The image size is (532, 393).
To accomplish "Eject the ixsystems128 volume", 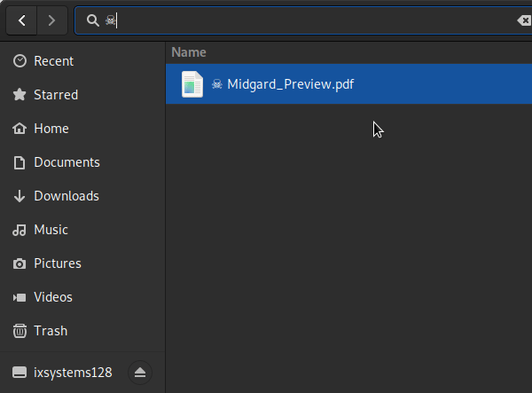I will coord(140,373).
